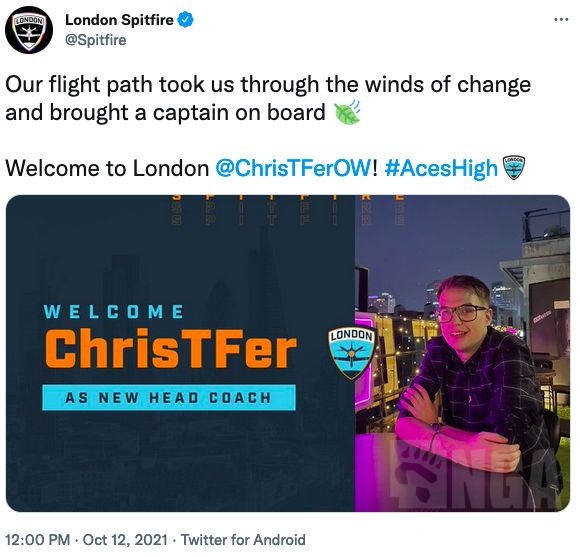Open the @Spitfire handle link
The width and height of the screenshot is (580, 557).
(x=95, y=40)
